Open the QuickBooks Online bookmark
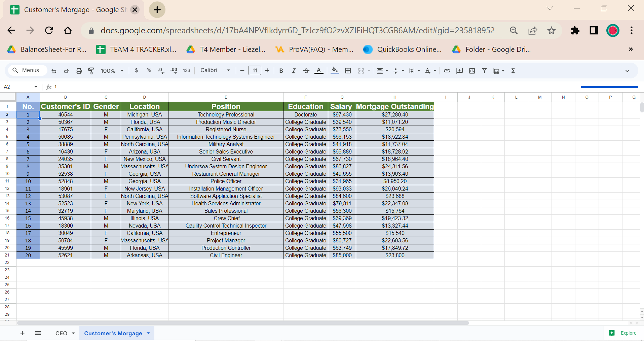Image resolution: width=644 pixels, height=341 pixels. click(x=402, y=49)
